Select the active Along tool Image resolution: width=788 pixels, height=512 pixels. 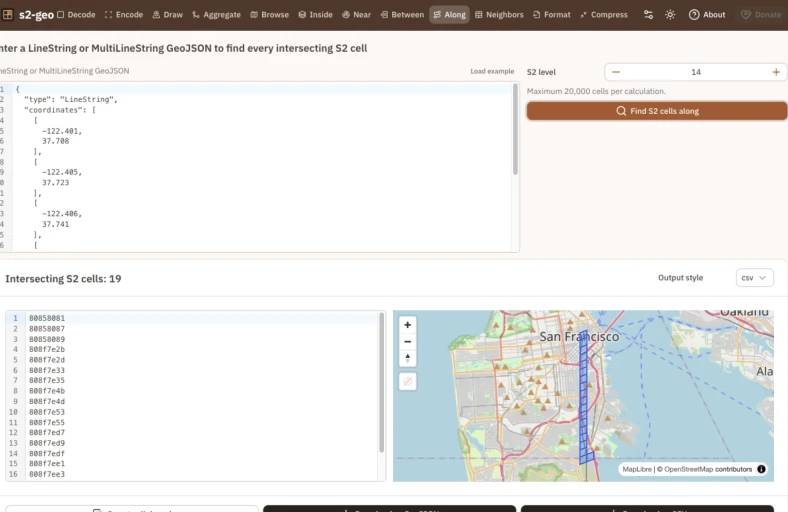click(x=449, y=15)
